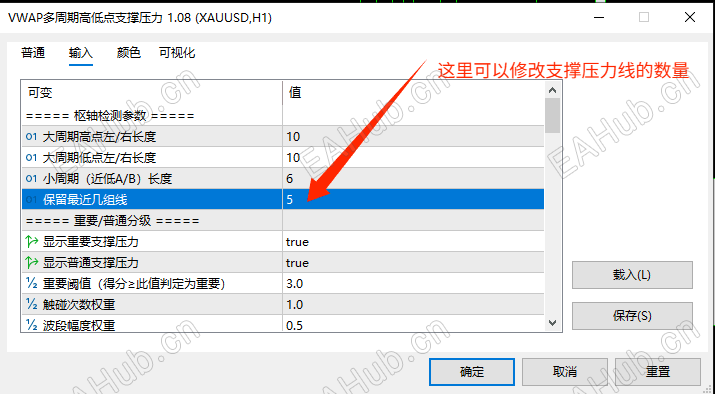Open the 输入 tab
This screenshot has height=394, width=715.
click(81, 53)
